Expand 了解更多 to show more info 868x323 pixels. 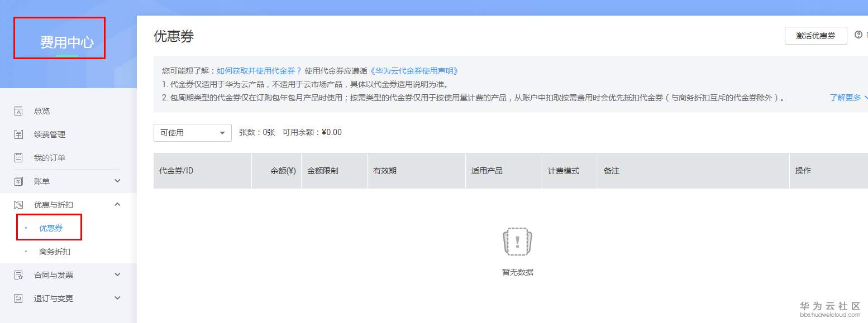(848, 98)
